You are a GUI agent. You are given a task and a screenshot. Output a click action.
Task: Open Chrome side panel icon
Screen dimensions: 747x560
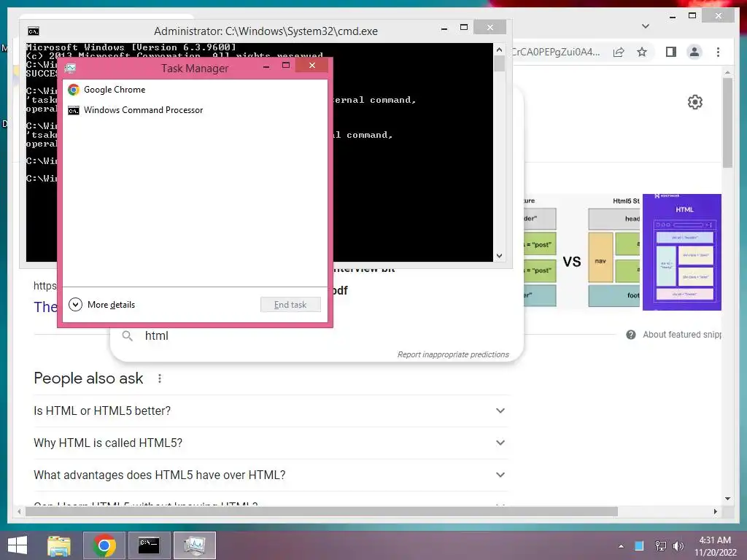coord(671,52)
